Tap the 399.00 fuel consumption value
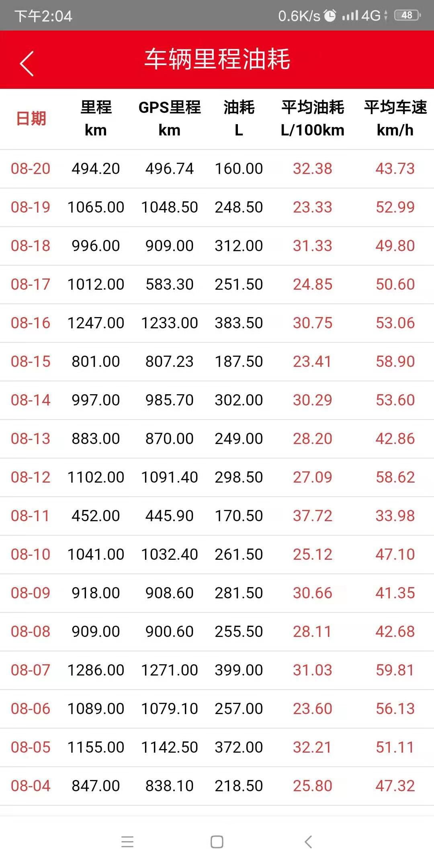 (239, 670)
